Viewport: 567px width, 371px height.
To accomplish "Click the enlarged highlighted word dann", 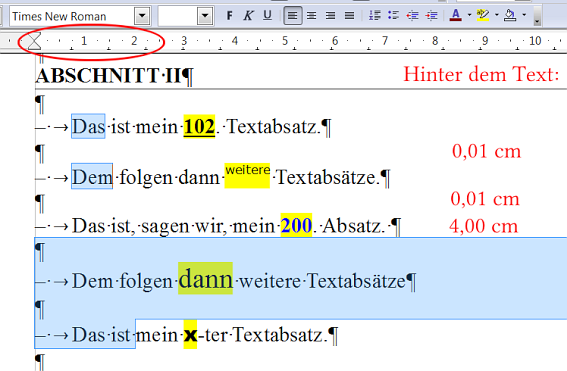I will pos(205,279).
